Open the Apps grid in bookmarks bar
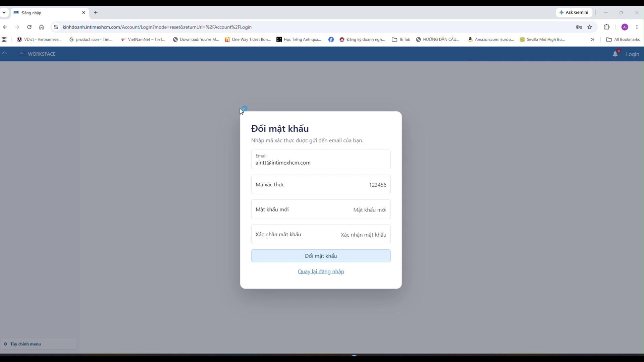The width and height of the screenshot is (644, 362). pyautogui.click(x=4, y=40)
